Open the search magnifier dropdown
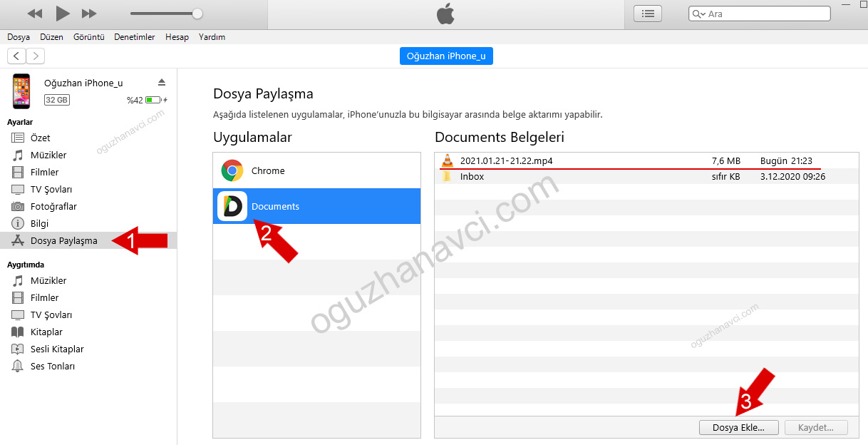This screenshot has height=445, width=868. [x=698, y=14]
